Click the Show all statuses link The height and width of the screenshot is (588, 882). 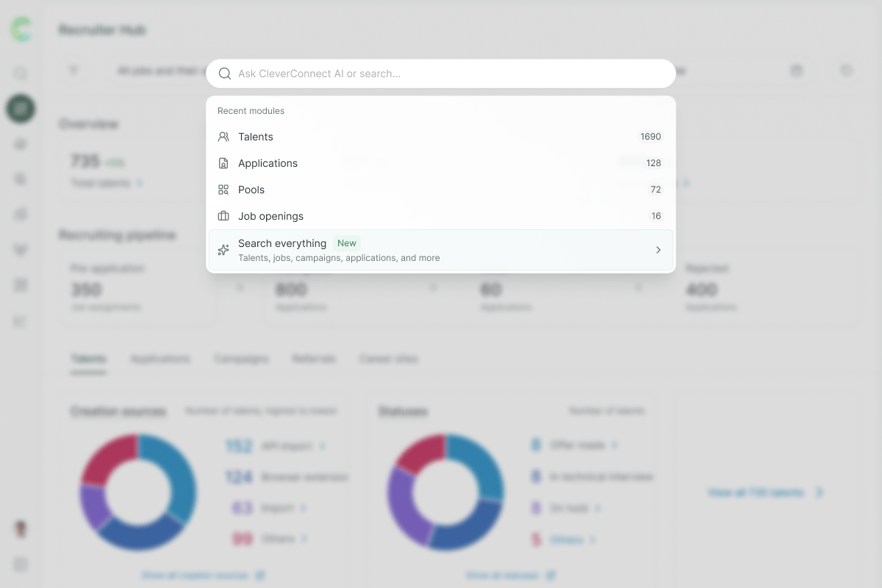pyautogui.click(x=511, y=575)
